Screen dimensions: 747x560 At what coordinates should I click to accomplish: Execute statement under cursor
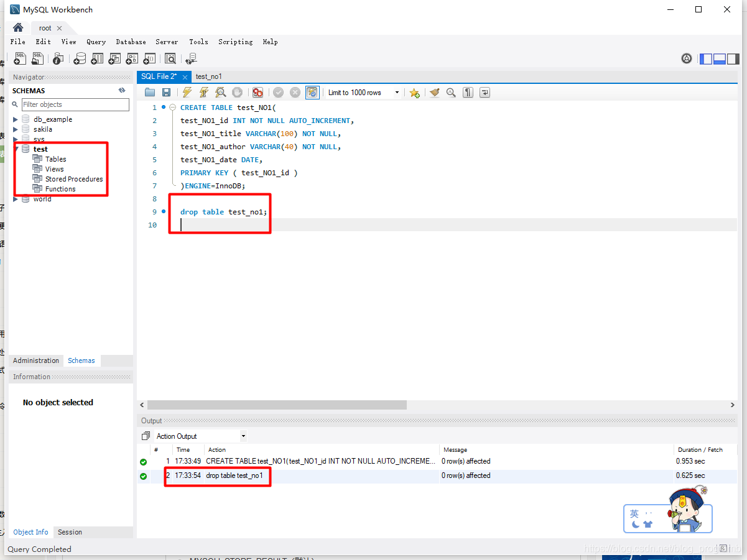click(x=203, y=93)
